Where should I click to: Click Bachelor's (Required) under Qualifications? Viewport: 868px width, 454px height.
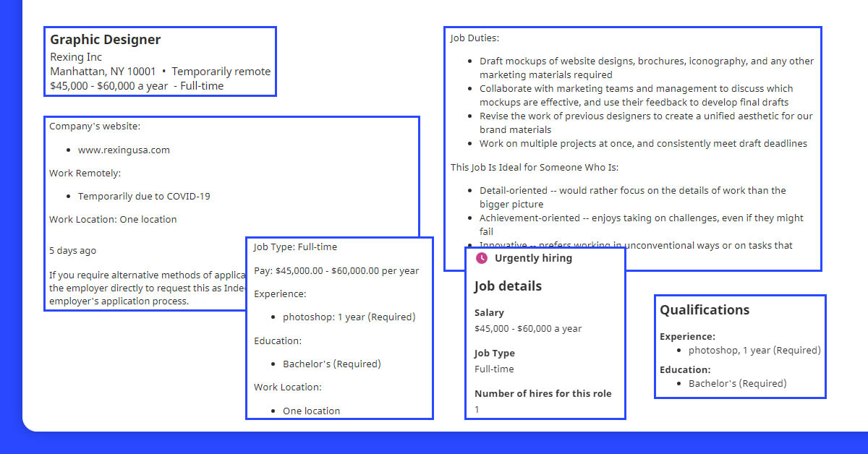738,384
